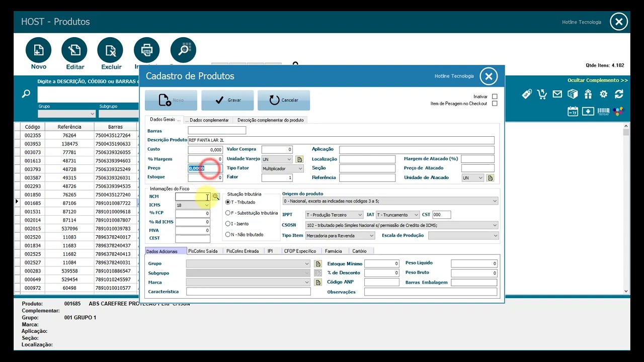Click the colored dots icon
Viewport: 644px width, 362px height.
[618, 111]
